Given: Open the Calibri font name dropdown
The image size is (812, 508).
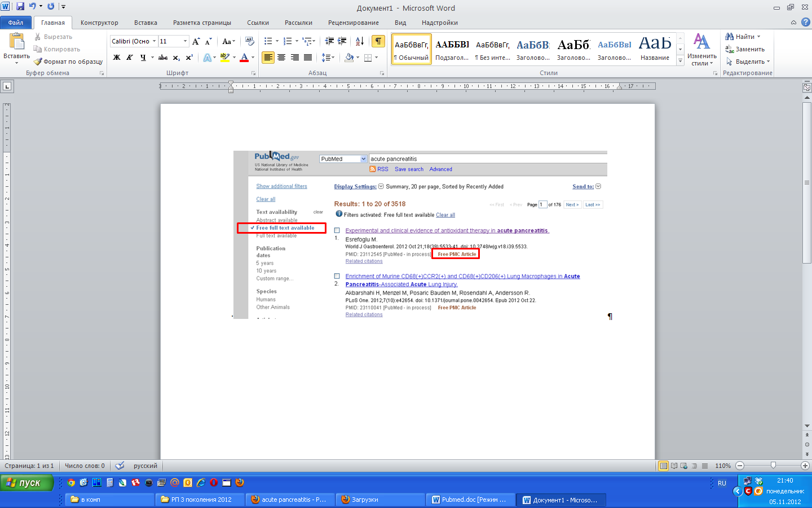Looking at the screenshot, I should 154,41.
